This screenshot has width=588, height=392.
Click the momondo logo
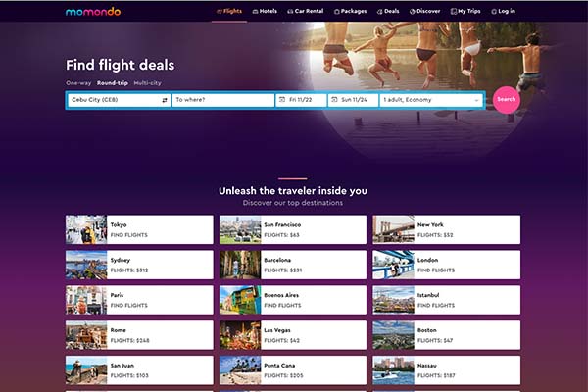pyautogui.click(x=93, y=12)
